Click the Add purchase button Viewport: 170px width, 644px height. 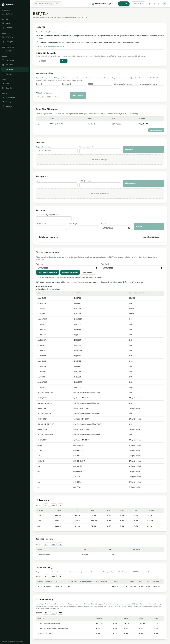tap(138, 4)
